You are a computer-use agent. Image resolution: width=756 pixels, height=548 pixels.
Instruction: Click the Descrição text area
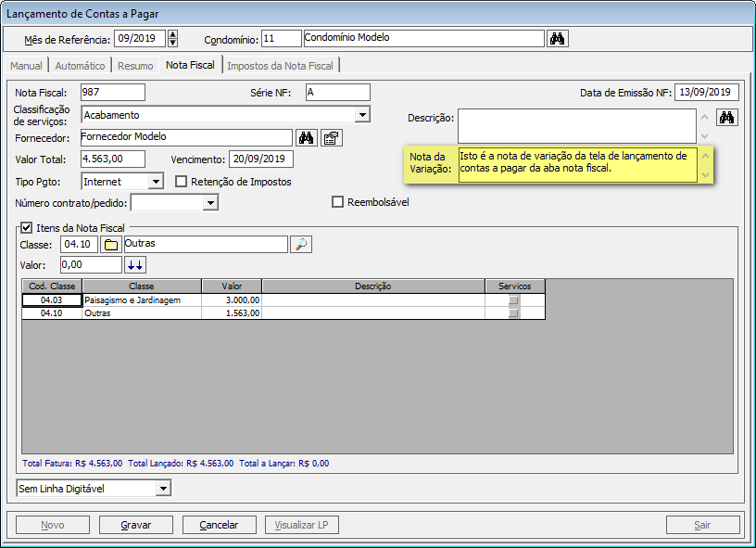tap(577, 126)
